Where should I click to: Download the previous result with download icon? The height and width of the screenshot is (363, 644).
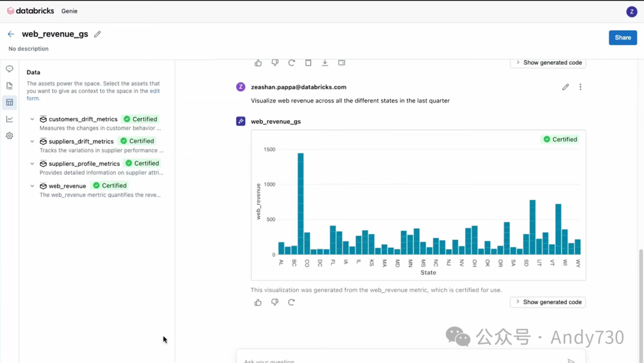[x=325, y=63]
